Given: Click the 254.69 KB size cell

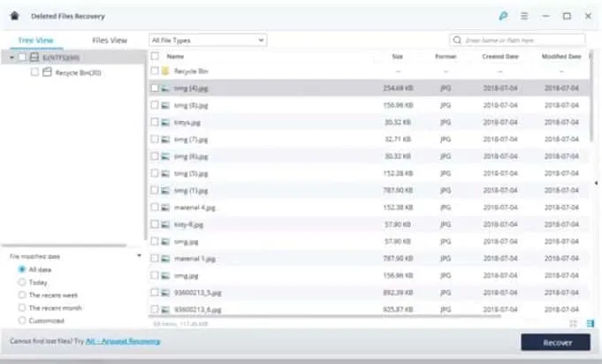Looking at the screenshot, I should click(398, 88).
